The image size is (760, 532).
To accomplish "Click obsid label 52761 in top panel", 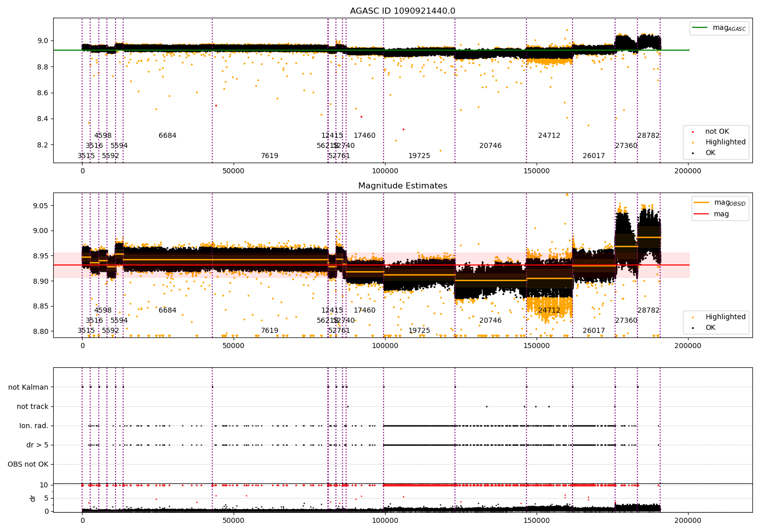I will [339, 156].
